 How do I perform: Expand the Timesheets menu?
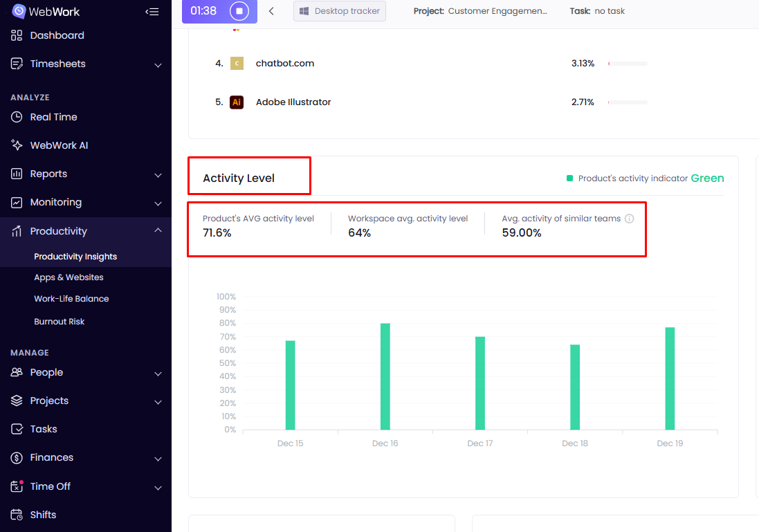click(x=158, y=64)
